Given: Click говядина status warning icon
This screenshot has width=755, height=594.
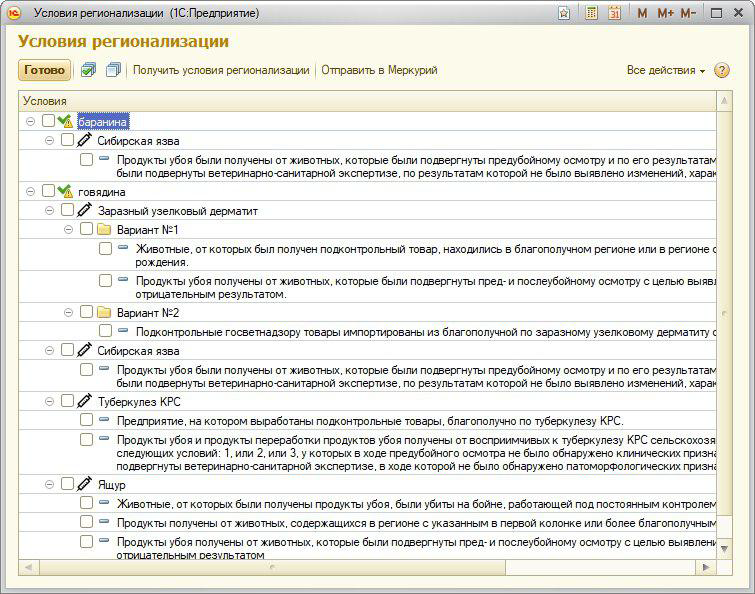Looking at the screenshot, I should pos(65,191).
